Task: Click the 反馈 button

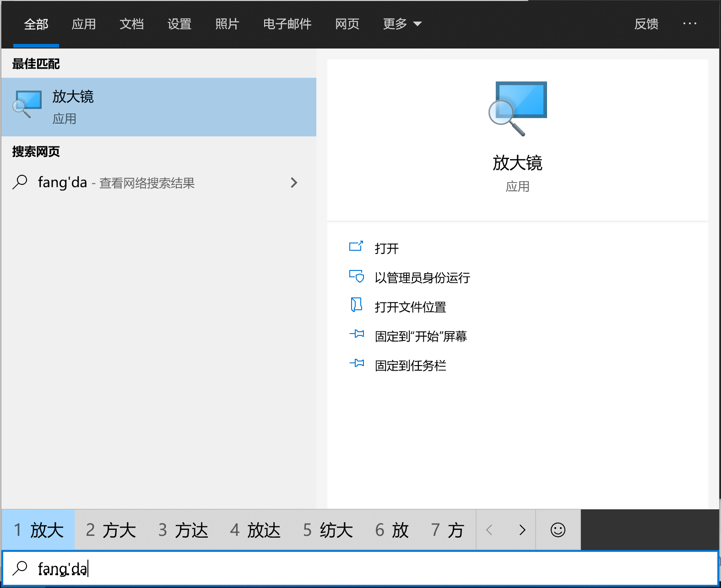Action: 646,24
